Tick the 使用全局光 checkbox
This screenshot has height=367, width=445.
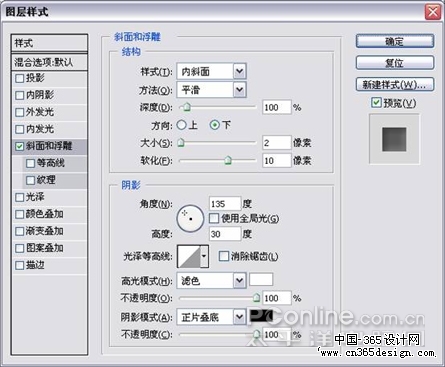[214, 218]
